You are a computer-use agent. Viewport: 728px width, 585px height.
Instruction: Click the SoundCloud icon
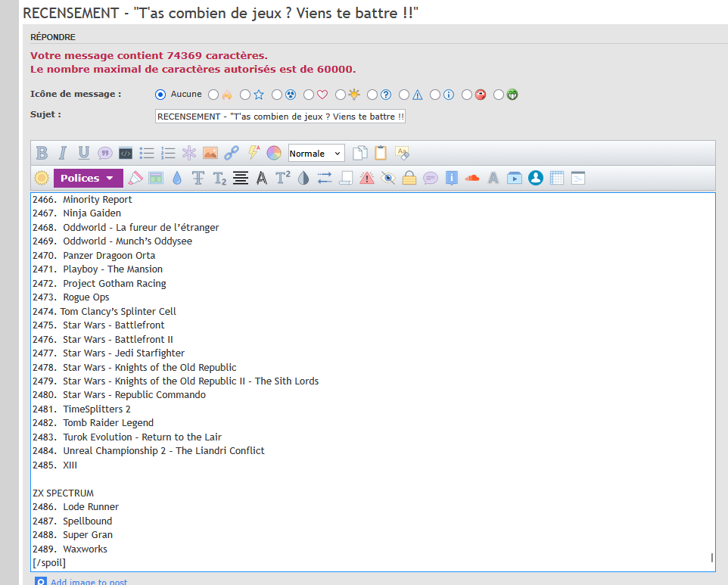(472, 178)
